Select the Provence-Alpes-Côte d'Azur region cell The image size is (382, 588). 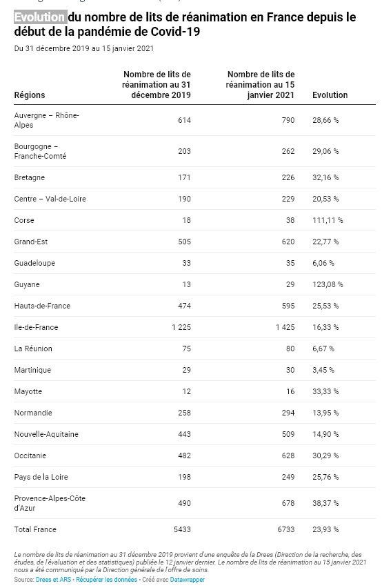(50, 503)
